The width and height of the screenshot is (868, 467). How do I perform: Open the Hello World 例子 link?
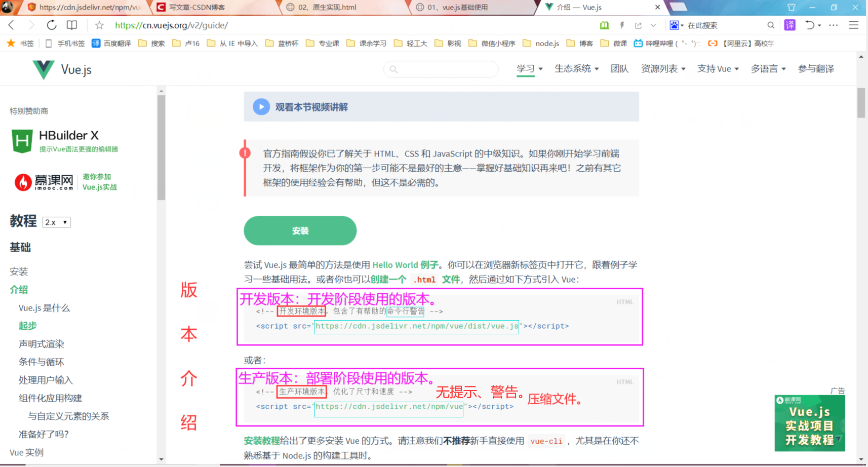click(405, 265)
